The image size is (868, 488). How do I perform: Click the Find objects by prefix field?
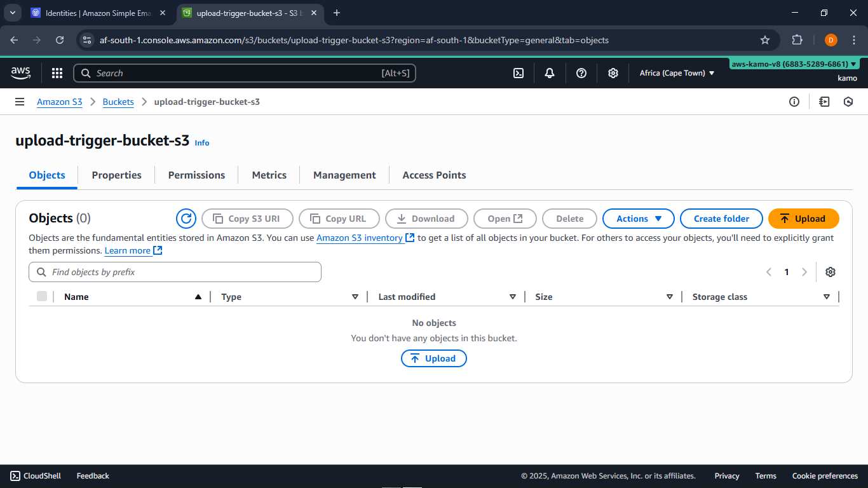pos(175,271)
